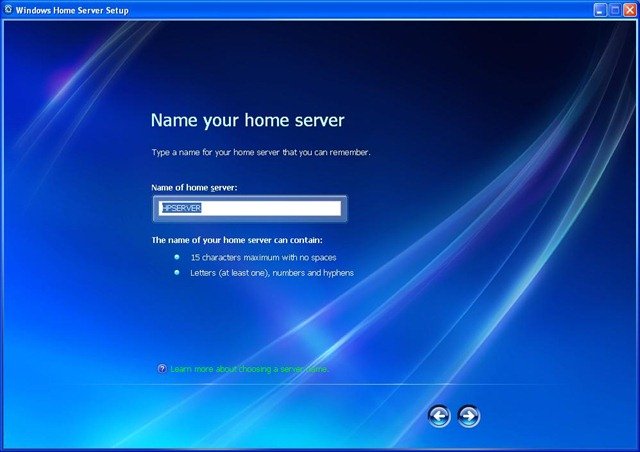Click 'Letters (at least one), numbers and hyphens'

[272, 273]
